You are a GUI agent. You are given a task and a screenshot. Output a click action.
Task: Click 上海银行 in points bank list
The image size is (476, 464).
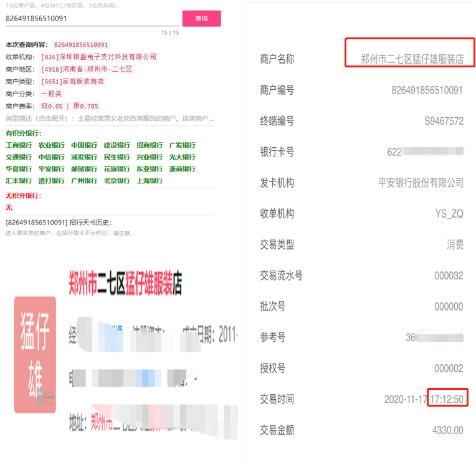[150, 181]
